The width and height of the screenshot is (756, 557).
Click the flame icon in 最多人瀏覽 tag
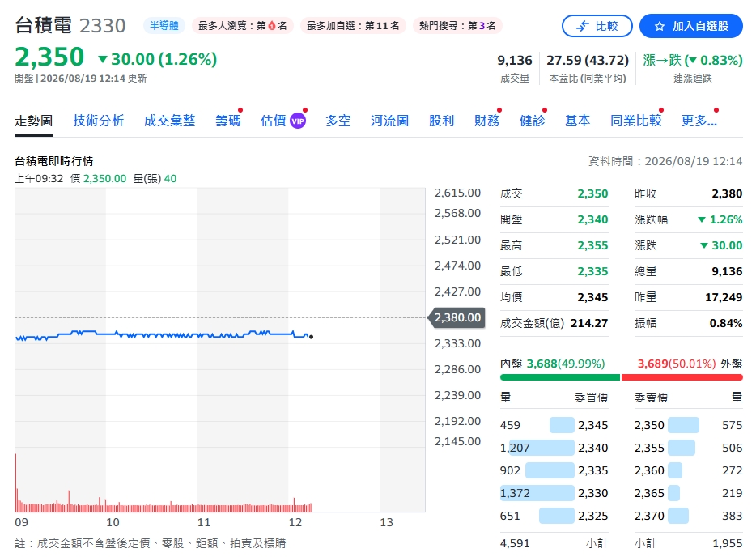272,26
